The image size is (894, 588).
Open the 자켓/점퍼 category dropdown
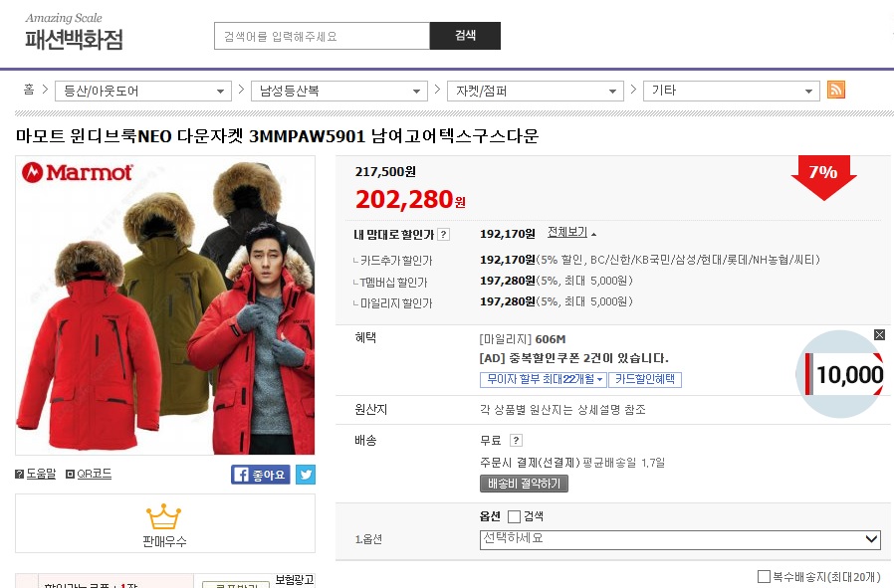(x=535, y=91)
